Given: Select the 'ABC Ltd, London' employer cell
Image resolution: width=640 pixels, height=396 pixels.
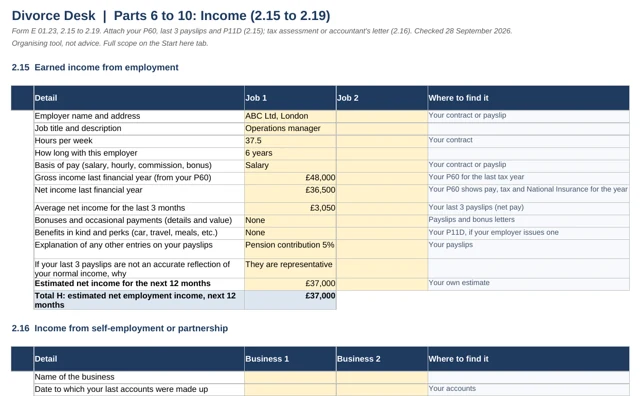Looking at the screenshot, I should (290, 116).
